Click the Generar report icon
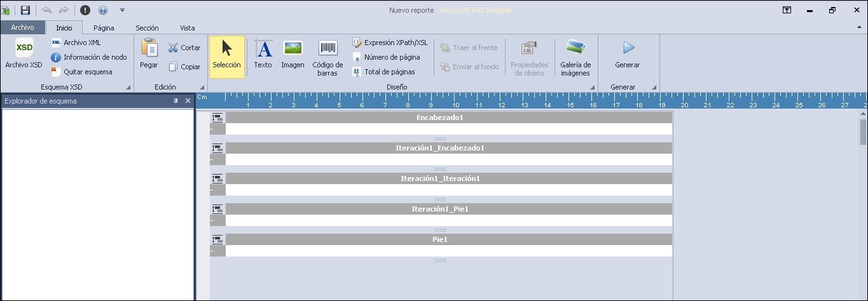Image resolution: width=868 pixels, height=301 pixels. 628,48
